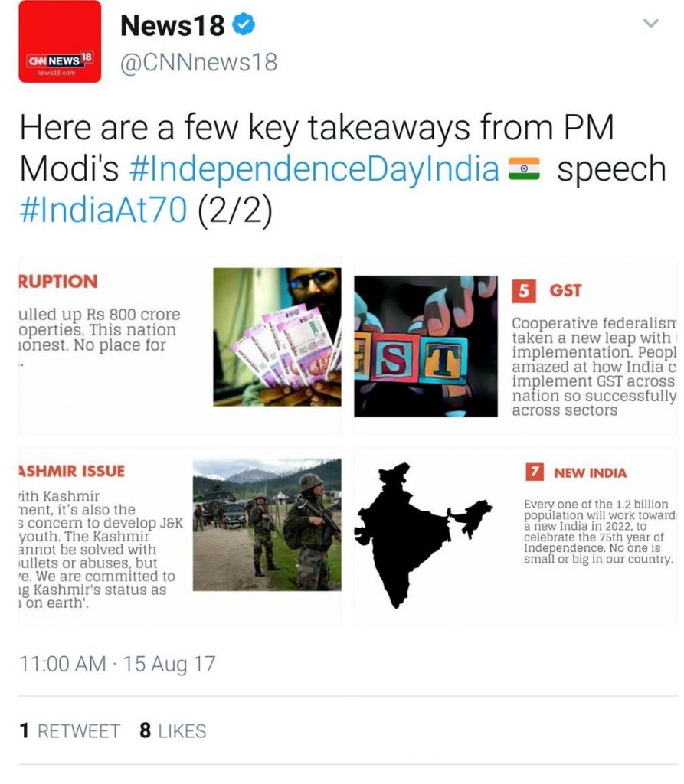View the 1 Retweet list

[x=70, y=731]
